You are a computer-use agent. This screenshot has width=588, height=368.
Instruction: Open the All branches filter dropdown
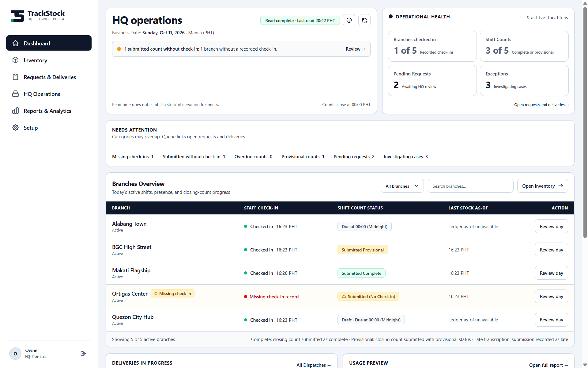pos(402,186)
